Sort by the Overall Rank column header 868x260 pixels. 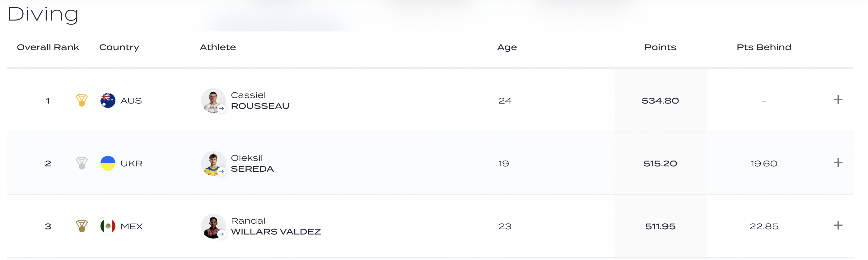tap(48, 47)
